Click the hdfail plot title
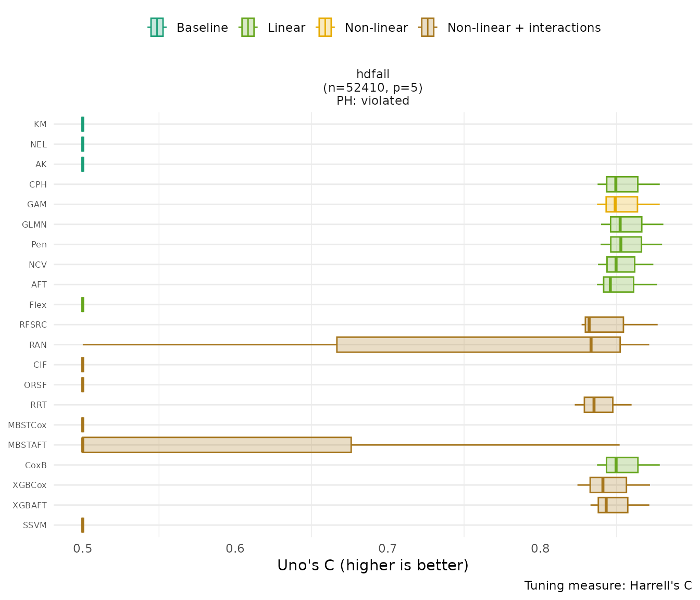Viewport: 700px width, 600px height. point(373,74)
